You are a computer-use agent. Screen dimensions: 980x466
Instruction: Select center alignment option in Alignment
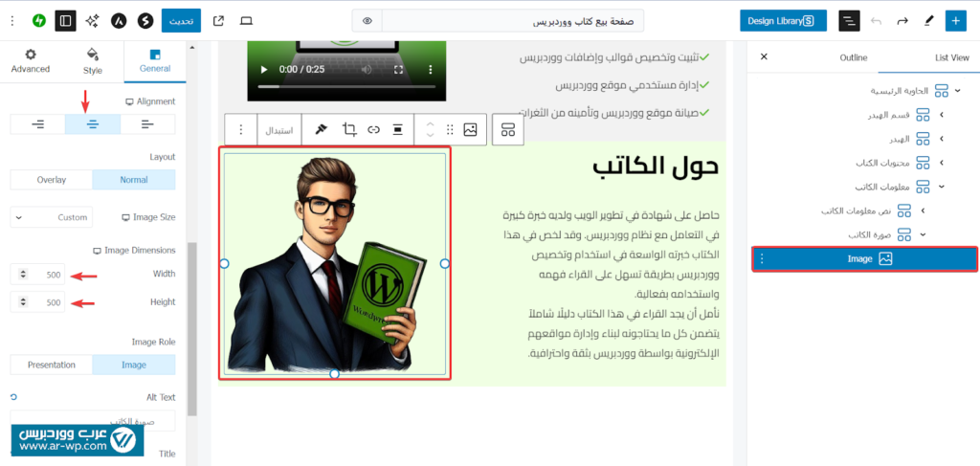point(93,124)
